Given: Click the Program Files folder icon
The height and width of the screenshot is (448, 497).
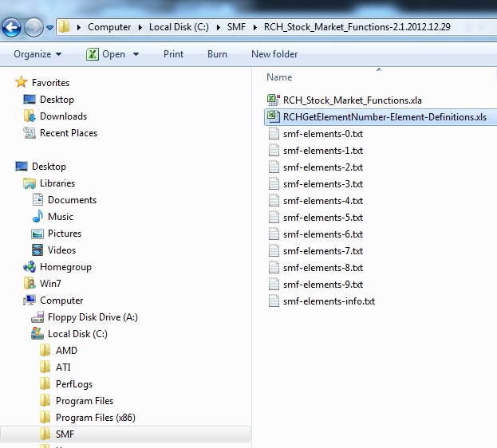Looking at the screenshot, I should (x=45, y=400).
